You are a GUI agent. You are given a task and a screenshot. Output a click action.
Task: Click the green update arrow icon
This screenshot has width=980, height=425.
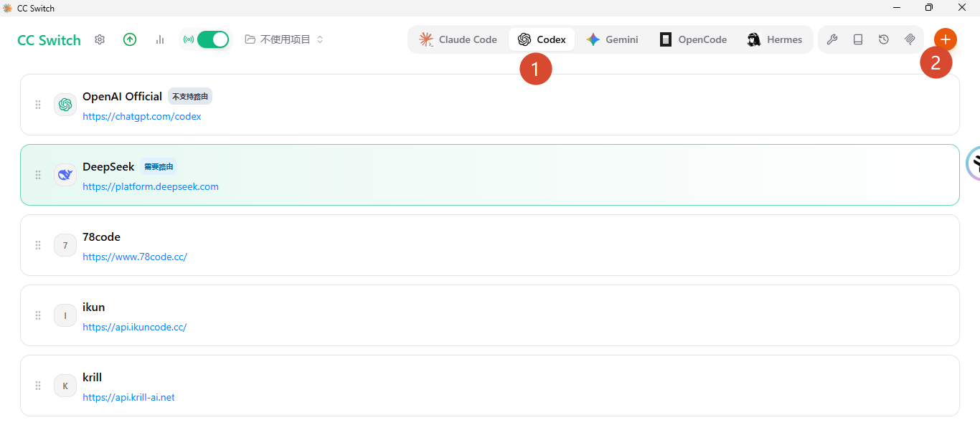coord(130,39)
